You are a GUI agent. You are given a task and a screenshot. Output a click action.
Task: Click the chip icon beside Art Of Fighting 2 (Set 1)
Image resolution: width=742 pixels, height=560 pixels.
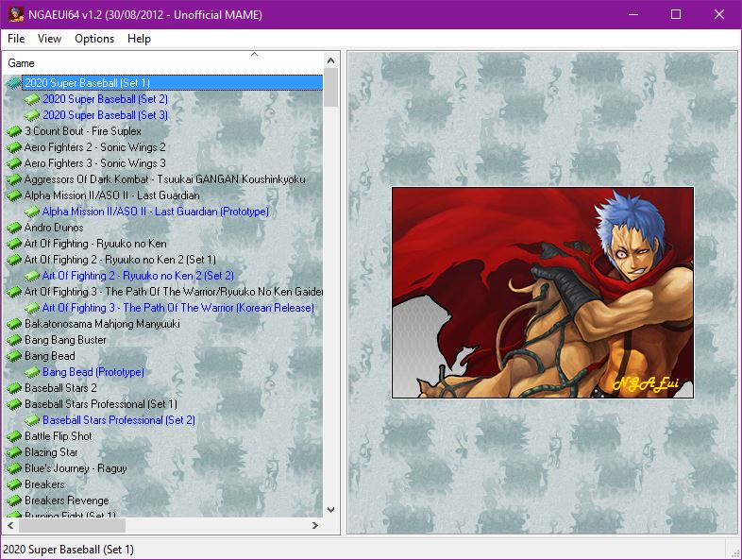14,261
